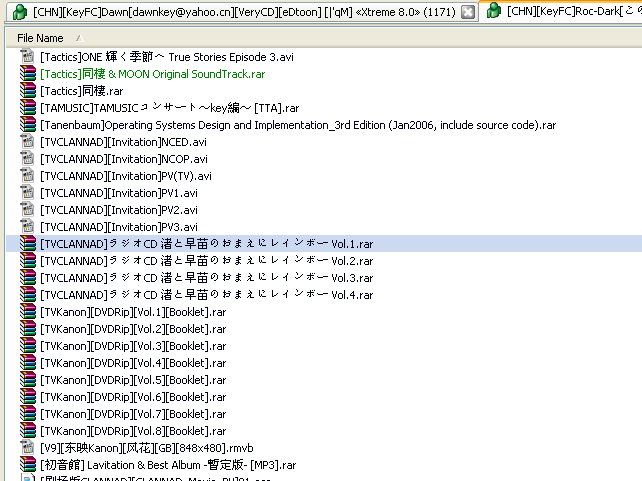Select [TVKanon][DVDRip][Vol.5][Booklet].rar file name
This screenshot has width=642, height=481.
pos(133,380)
